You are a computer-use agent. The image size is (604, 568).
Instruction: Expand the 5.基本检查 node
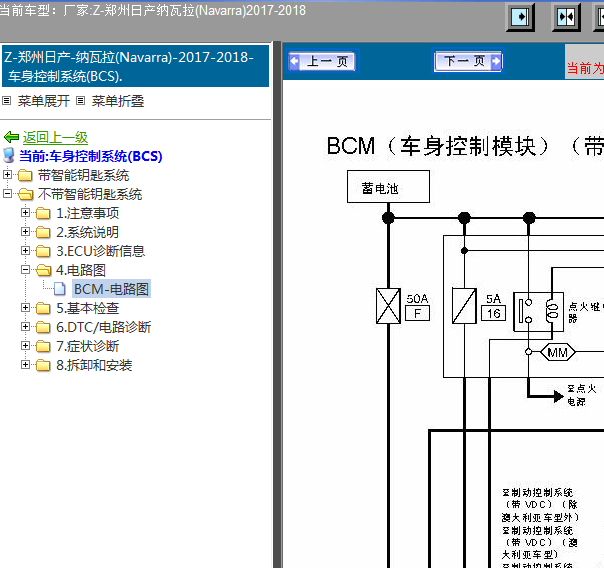[25, 307]
